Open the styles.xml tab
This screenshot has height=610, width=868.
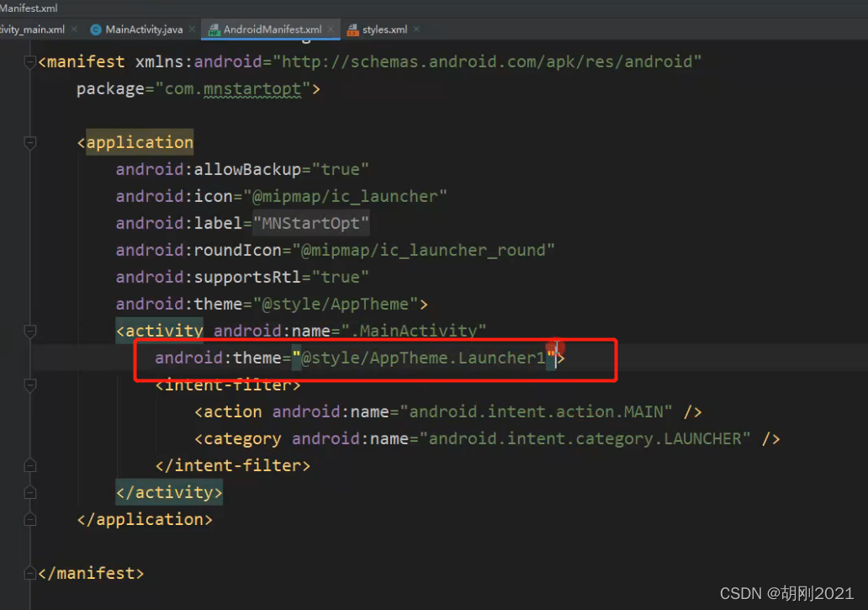click(x=384, y=29)
